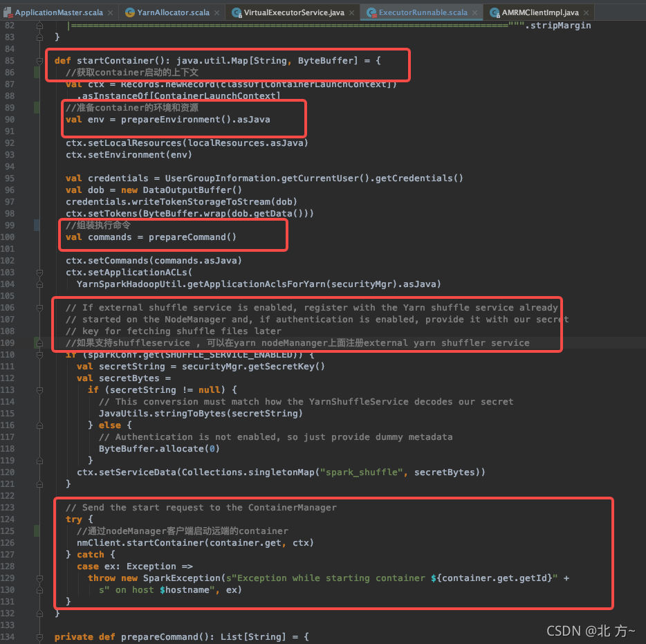The height and width of the screenshot is (644, 646).
Task: Click the green change marker on line 125
Action: 37,531
